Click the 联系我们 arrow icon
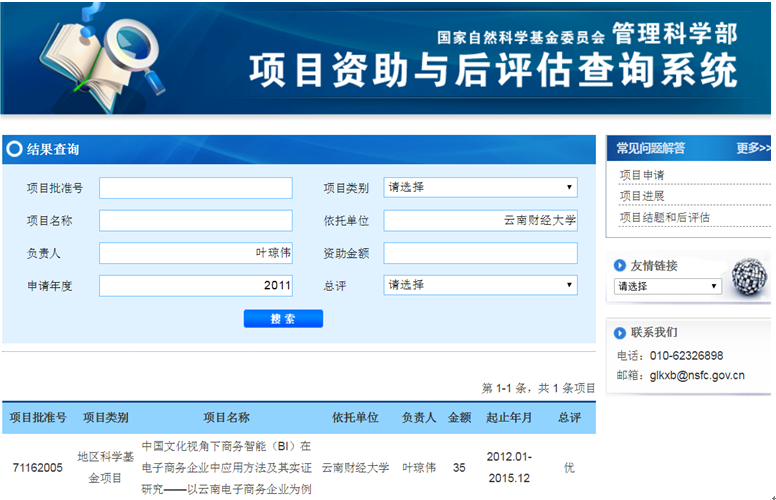776x500 pixels. pos(620,332)
